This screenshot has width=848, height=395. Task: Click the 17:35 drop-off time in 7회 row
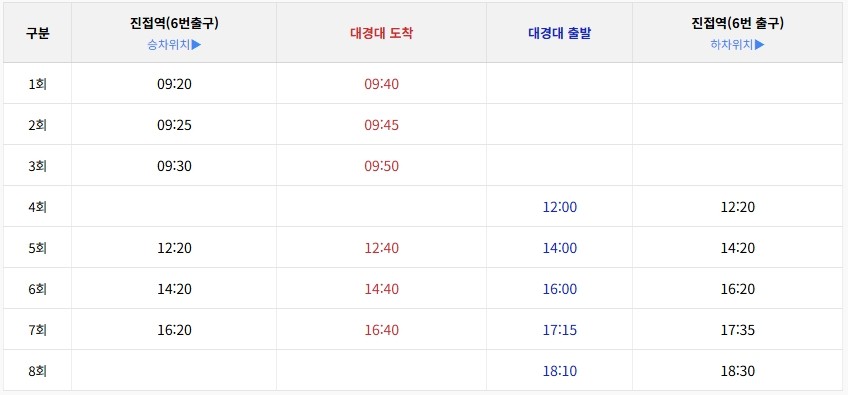(738, 330)
